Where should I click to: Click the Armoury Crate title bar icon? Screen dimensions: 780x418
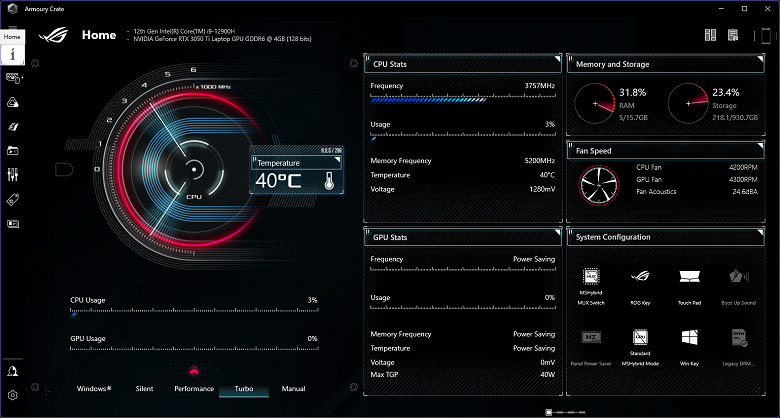[12, 8]
